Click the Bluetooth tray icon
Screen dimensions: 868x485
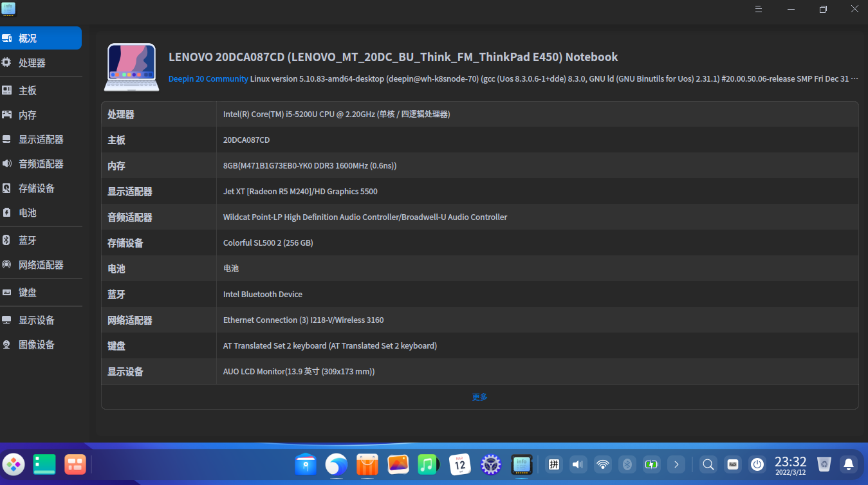tap(627, 464)
